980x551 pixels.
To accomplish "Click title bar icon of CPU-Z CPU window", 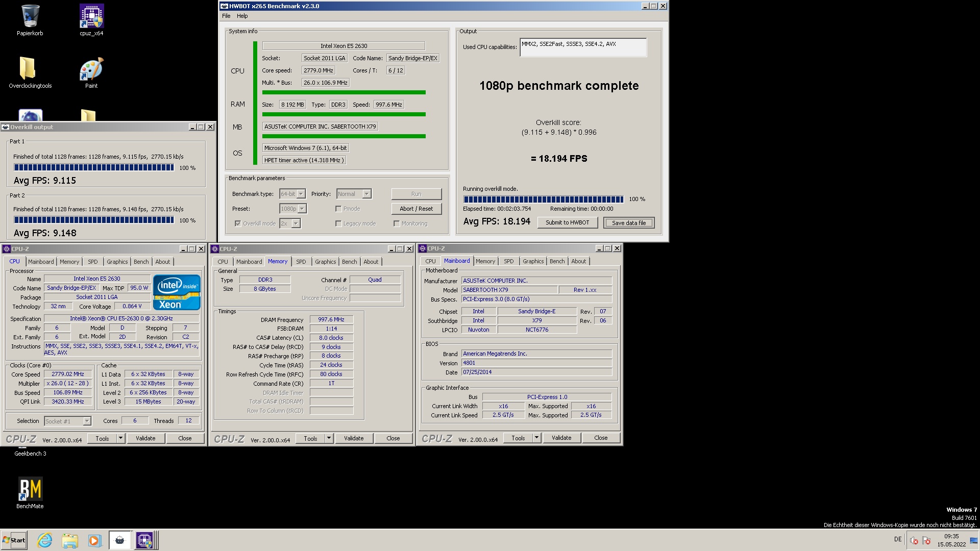I will [7, 249].
